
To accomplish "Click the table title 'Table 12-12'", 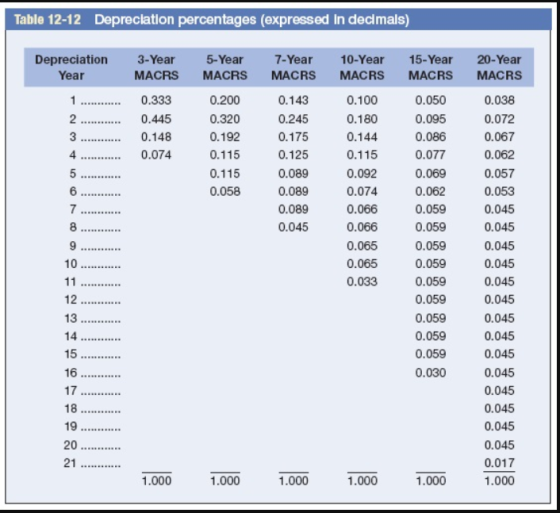I will coord(48,19).
